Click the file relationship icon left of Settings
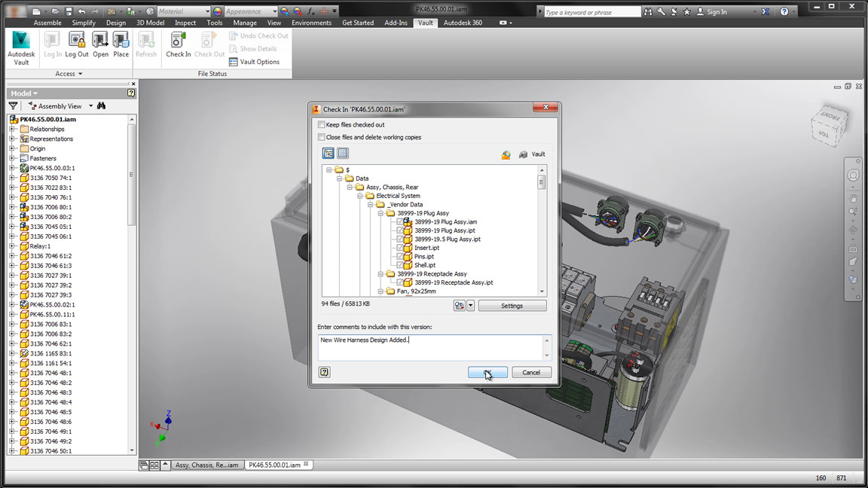The width and height of the screenshot is (868, 488). [x=460, y=306]
